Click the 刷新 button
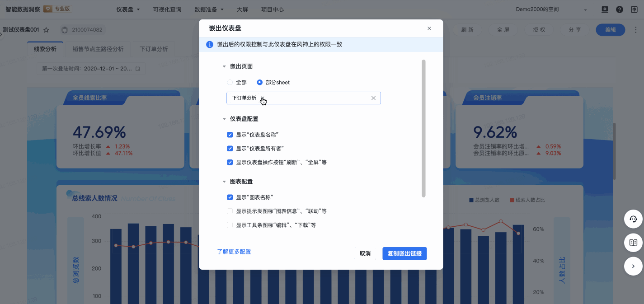Image resolution: width=644 pixels, height=304 pixels. coord(467,30)
